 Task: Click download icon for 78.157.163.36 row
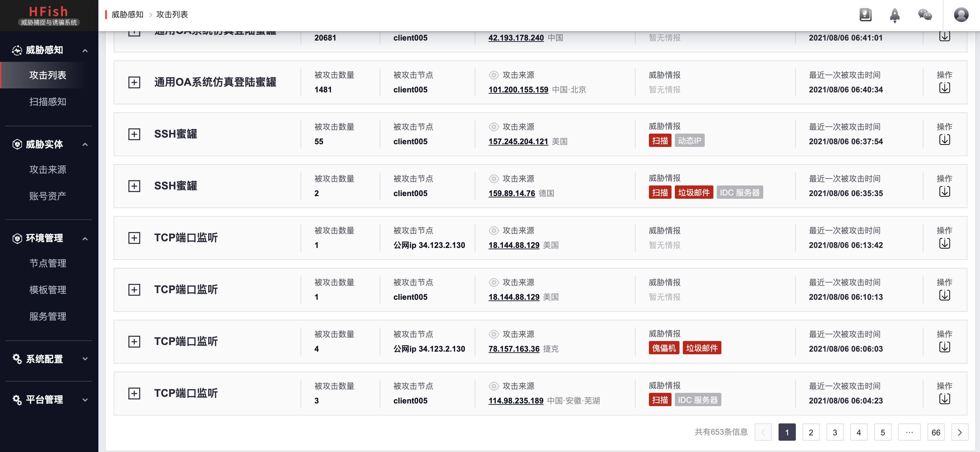click(x=944, y=347)
